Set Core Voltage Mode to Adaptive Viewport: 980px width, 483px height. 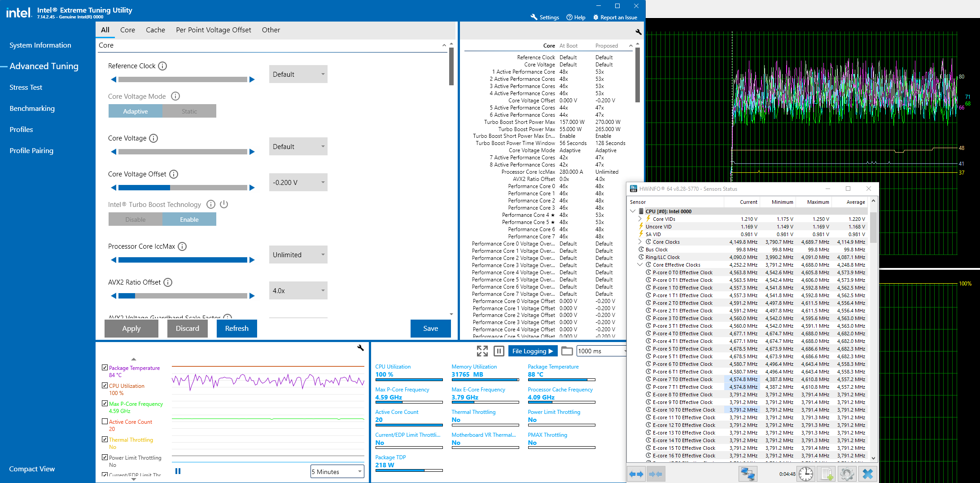click(136, 111)
